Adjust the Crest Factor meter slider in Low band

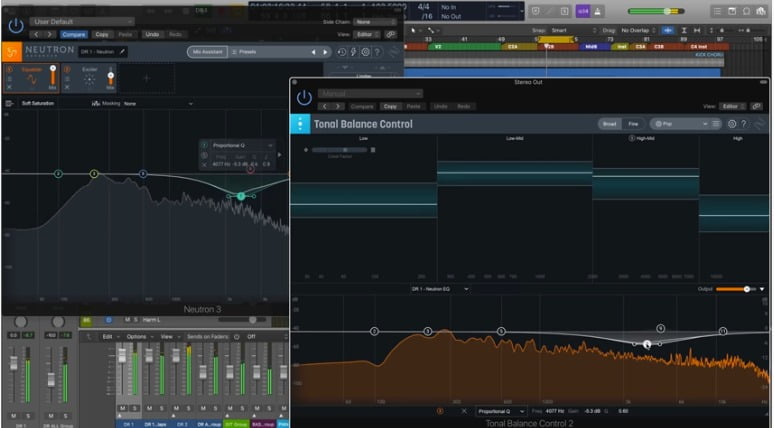point(340,150)
